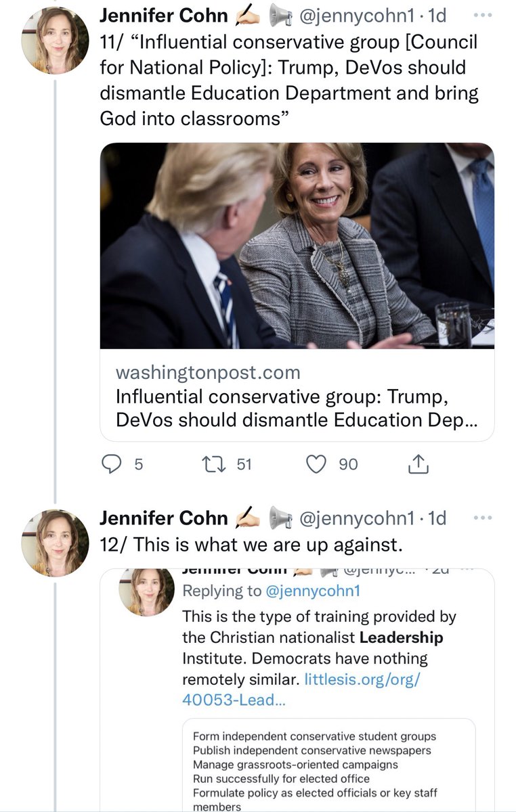The width and height of the screenshot is (516, 812).
Task: Like the tweet with 90 likes
Action: (316, 464)
